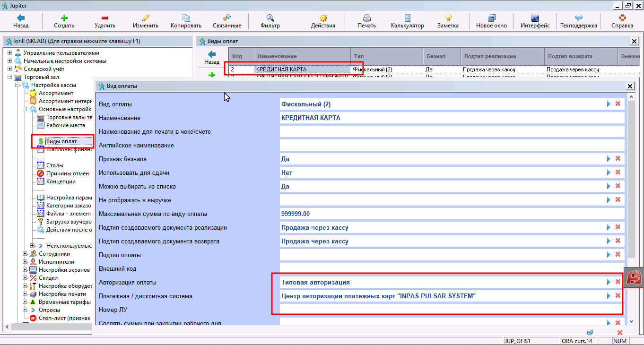Open the dropdown for Платежная / дисконтная система
The image size is (644, 345).
(x=609, y=296)
